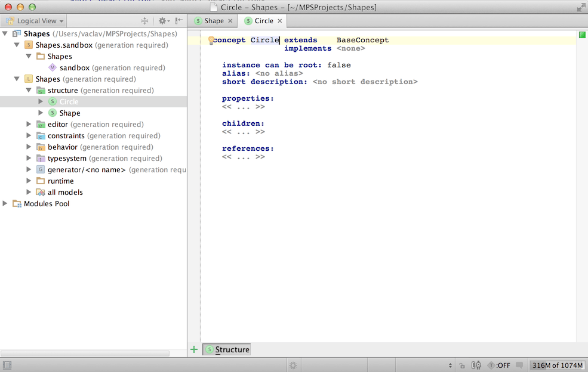Click the collapse all icon in project panel
The width and height of the screenshot is (588, 372).
click(x=144, y=21)
